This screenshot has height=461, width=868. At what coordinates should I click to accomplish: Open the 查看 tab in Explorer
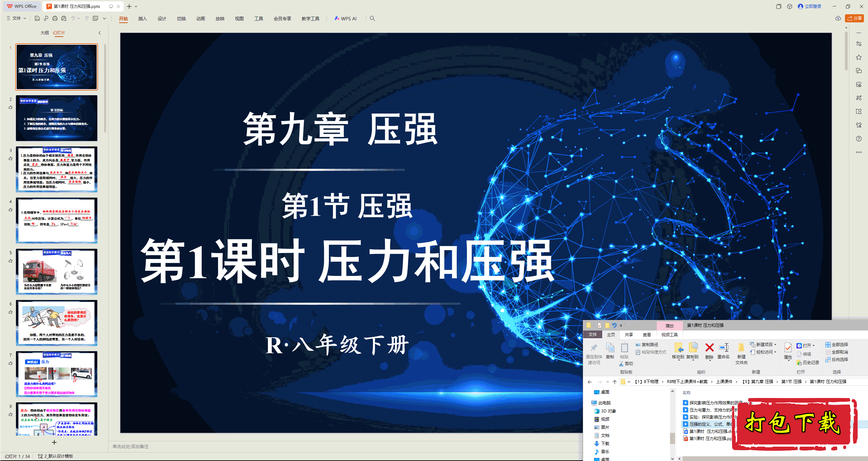click(647, 335)
